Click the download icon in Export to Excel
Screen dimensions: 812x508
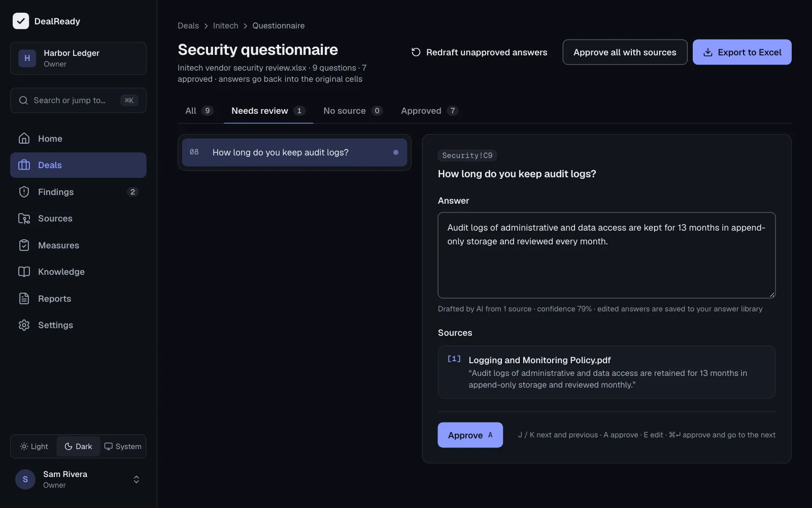tap(708, 52)
